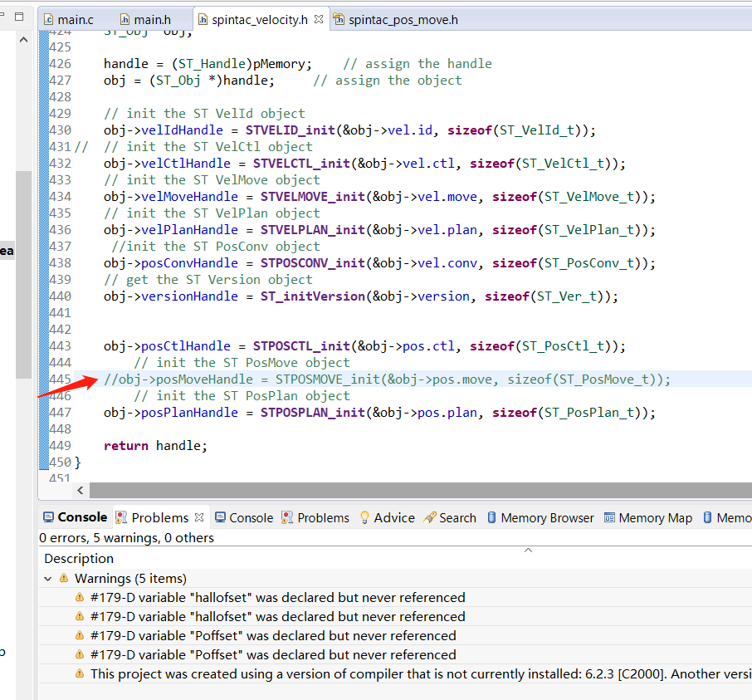The height and width of the screenshot is (700, 752).
Task: Maximize the left panel view
Action: [x=19, y=17]
